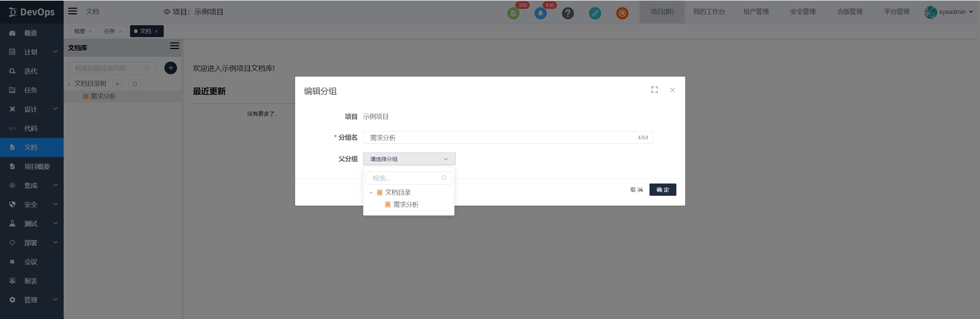Click the orange prohibited circle icon
Screen dimensions: 980x319
(x=622, y=13)
